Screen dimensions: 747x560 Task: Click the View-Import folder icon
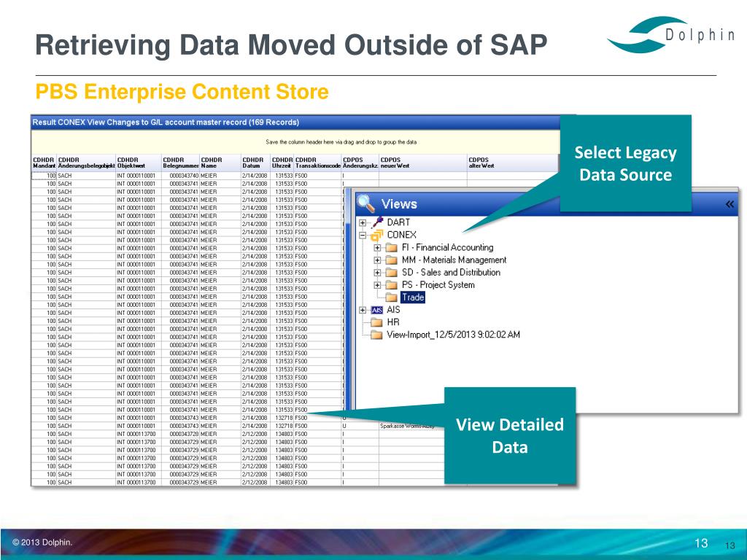tap(377, 335)
